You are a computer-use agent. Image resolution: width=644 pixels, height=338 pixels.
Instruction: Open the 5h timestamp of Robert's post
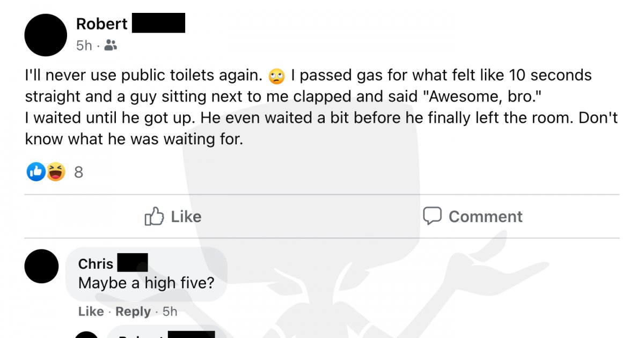click(x=84, y=46)
